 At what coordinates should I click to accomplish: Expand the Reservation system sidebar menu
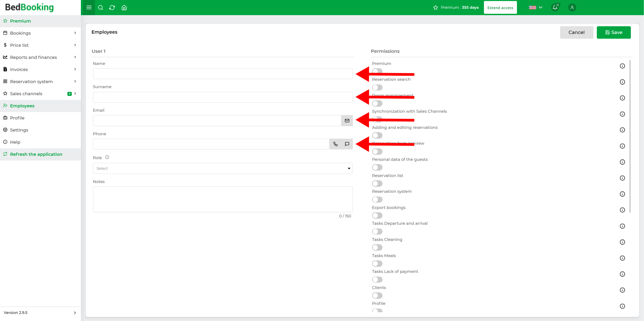tap(40, 81)
